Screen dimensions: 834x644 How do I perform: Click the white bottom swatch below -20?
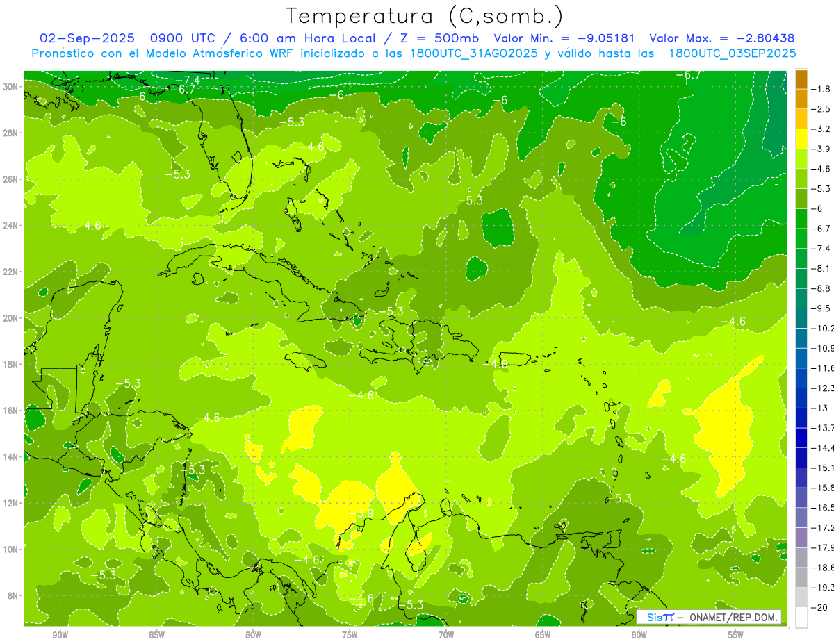[801, 618]
